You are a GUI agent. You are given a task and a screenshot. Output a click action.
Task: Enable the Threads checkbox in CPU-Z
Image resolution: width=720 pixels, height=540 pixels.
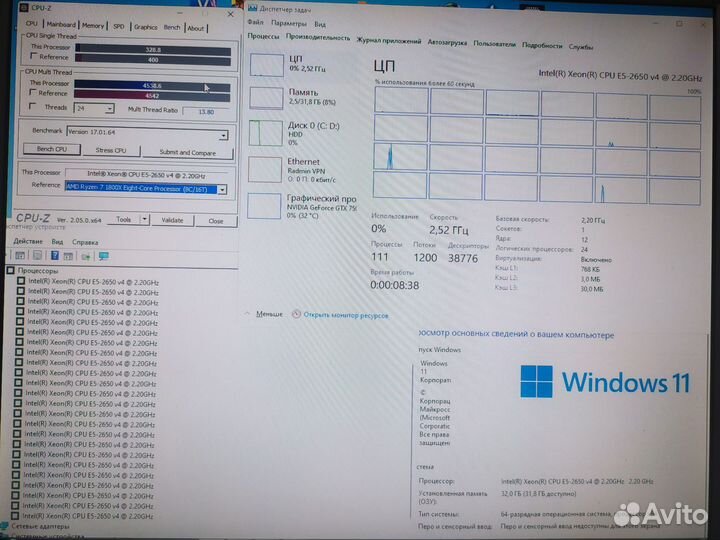click(x=32, y=106)
